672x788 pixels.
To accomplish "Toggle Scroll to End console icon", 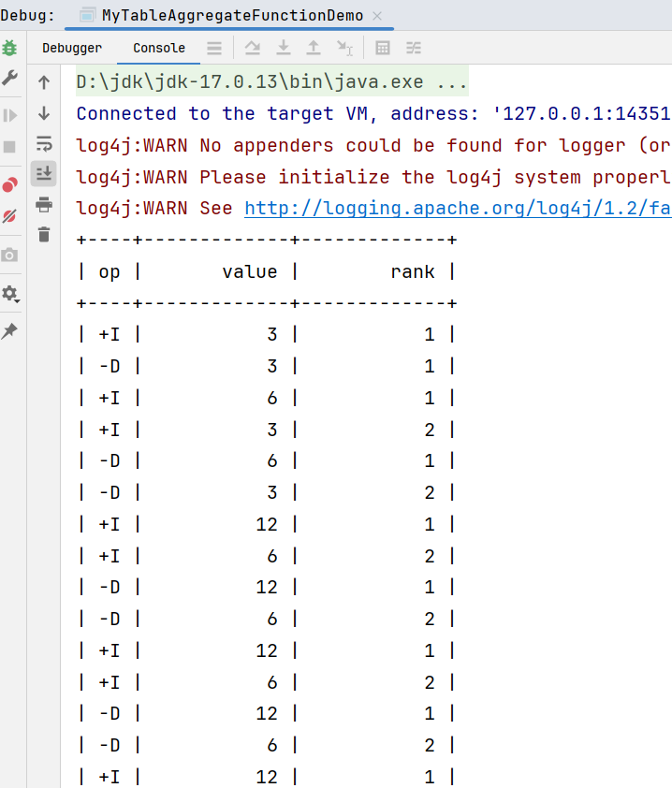I will coord(44,174).
